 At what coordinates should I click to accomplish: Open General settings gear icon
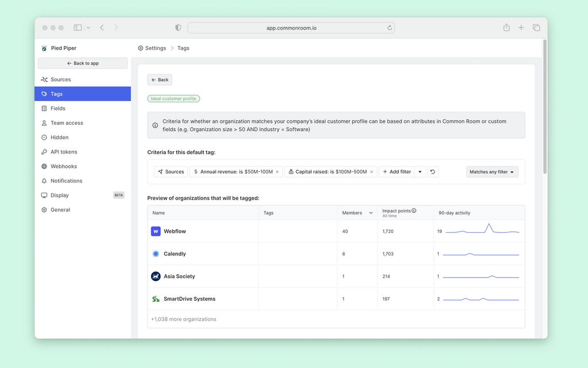pos(43,209)
